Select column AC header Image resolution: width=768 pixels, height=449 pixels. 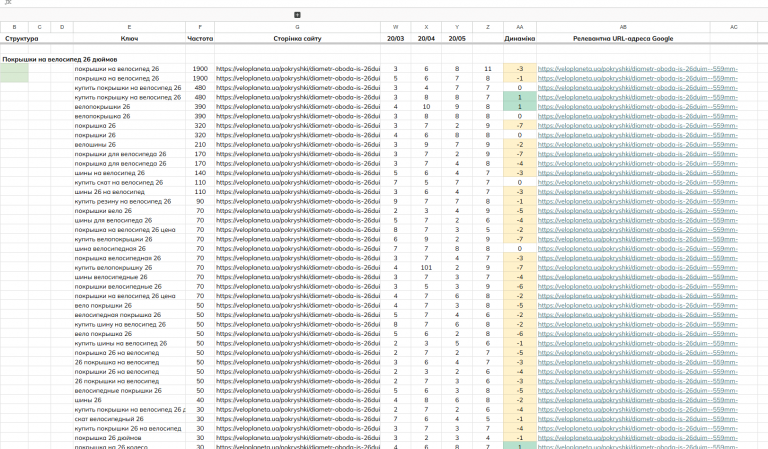pyautogui.click(x=733, y=27)
